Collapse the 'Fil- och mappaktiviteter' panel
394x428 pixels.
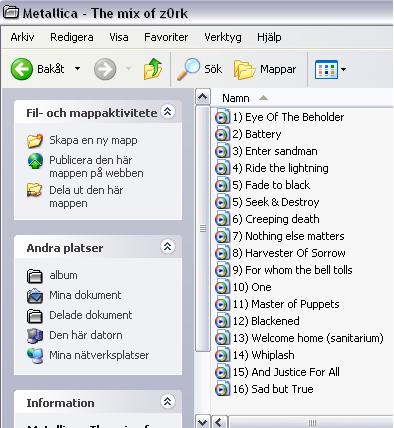(167, 112)
